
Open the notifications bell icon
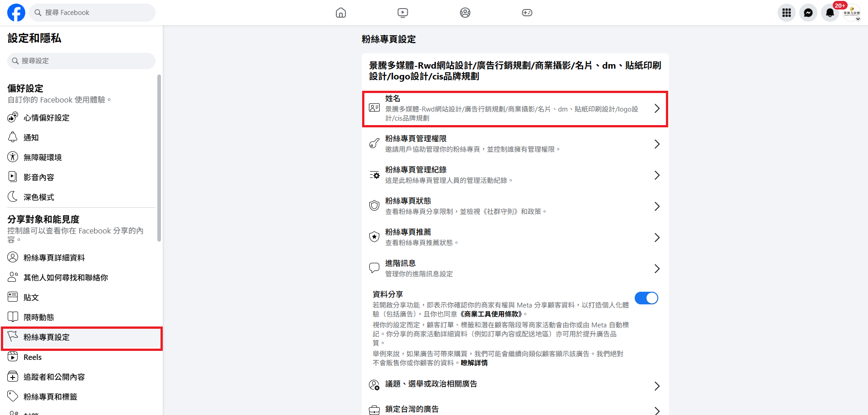(x=830, y=13)
